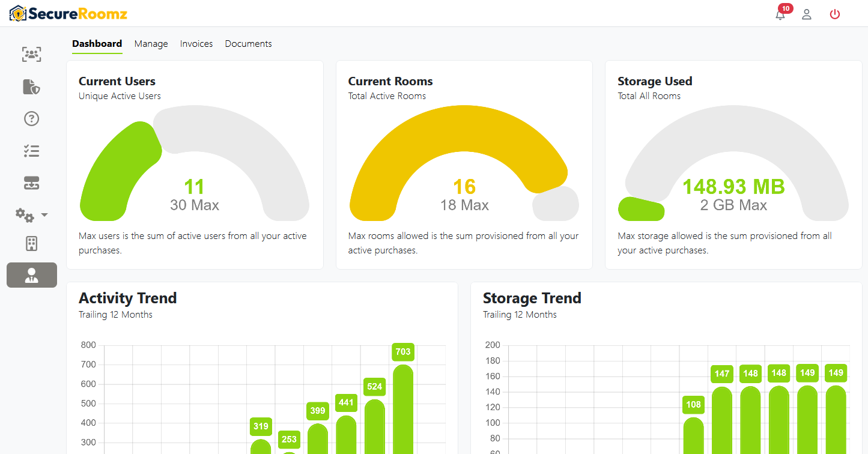
Task: Click the "524" data label in Activity Trend
Action: click(375, 387)
